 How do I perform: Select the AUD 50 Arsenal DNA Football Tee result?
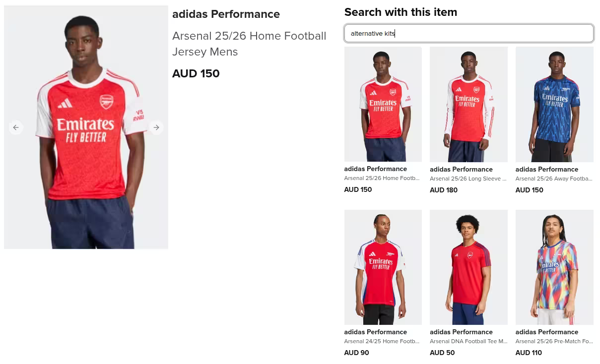click(442, 353)
